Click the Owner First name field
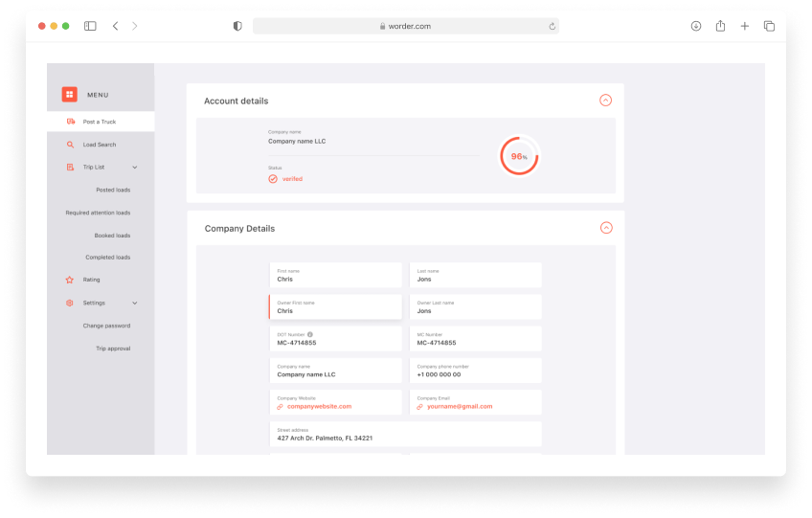Screen dimensions: 812x518 tap(335, 306)
